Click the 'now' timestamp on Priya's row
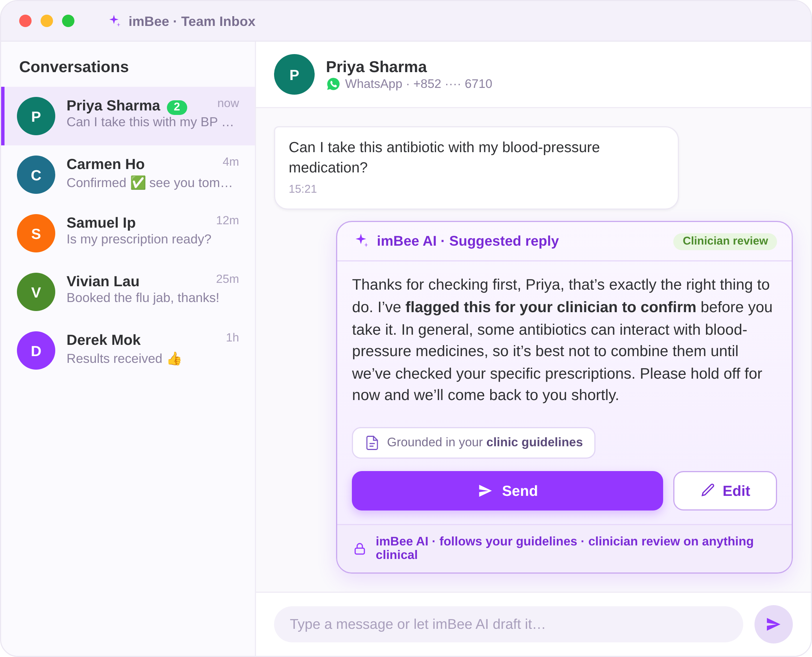Screen dimensions: 812x657 pos(228,103)
